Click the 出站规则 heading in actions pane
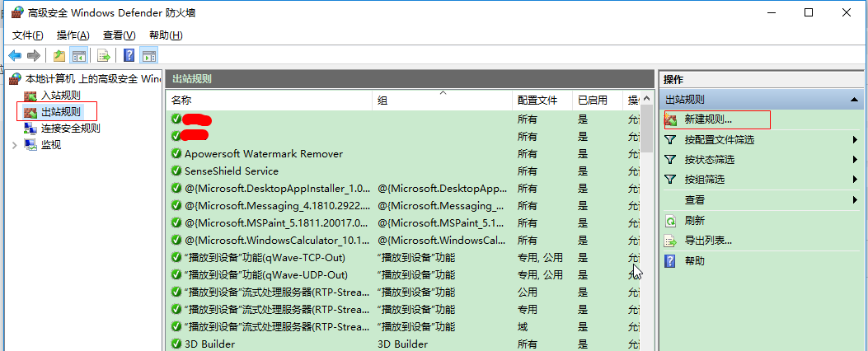 click(685, 101)
